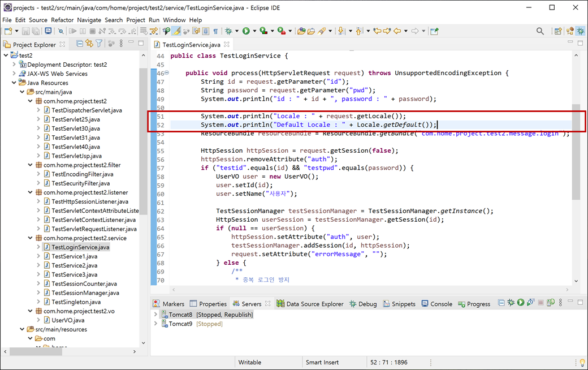This screenshot has height=370, width=588.
Task: Click Publish to server icon in Servers view
Action: coord(551,303)
